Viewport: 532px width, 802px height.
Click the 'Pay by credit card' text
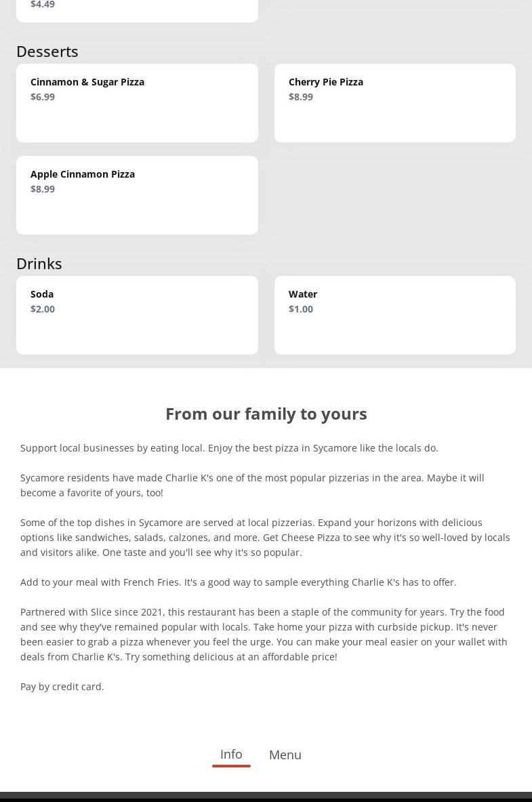[62, 687]
